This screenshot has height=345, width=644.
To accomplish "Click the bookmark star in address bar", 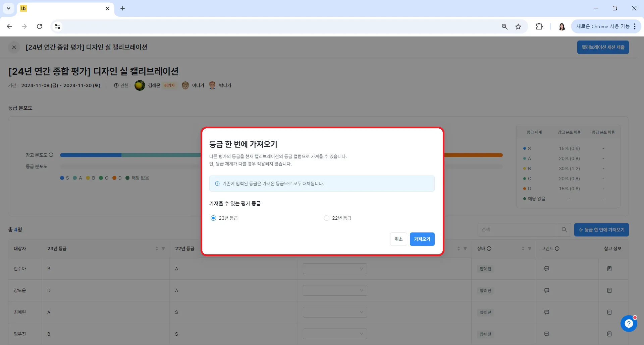I will click(x=518, y=26).
